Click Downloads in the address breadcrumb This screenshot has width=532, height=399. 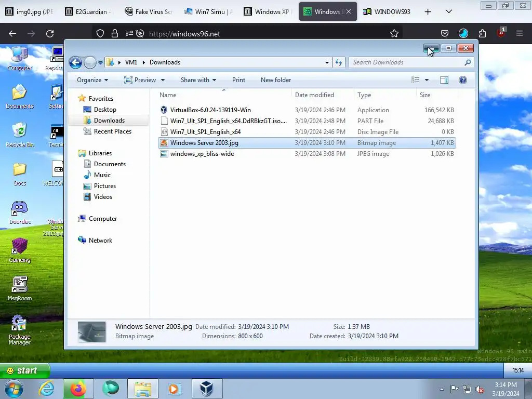click(x=165, y=62)
